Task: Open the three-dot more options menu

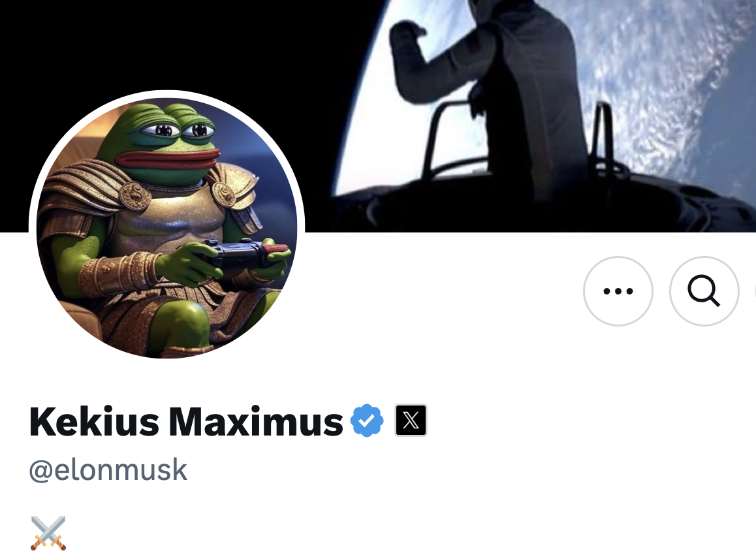Action: coord(618,291)
